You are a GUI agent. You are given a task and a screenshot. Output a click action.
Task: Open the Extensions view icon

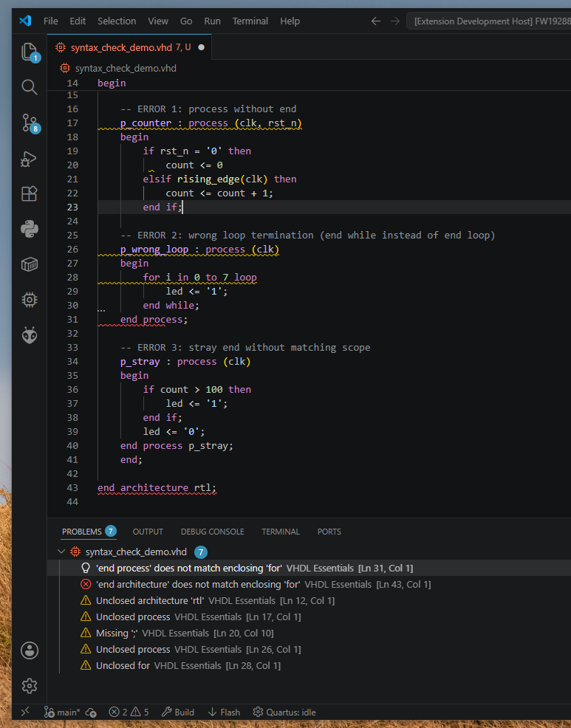30,194
